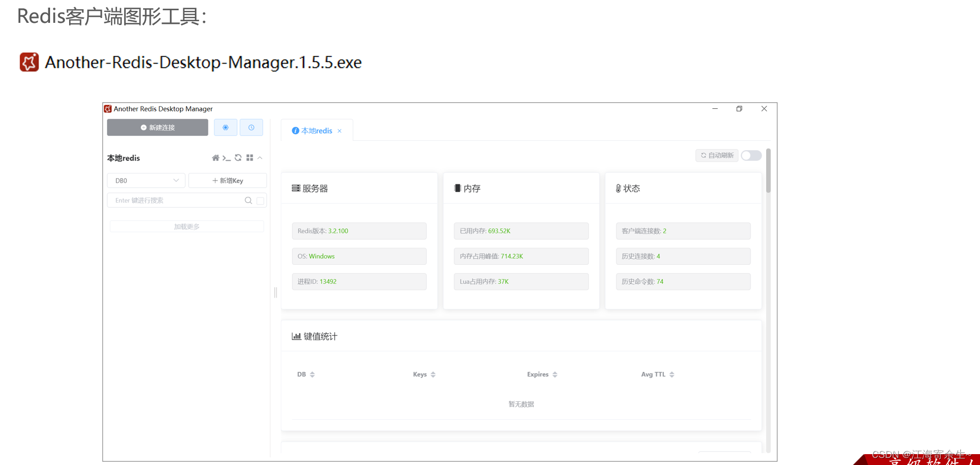Viewport: 980px width, 465px height.
Task: Click the 暂无数据 empty table text
Action: (521, 404)
